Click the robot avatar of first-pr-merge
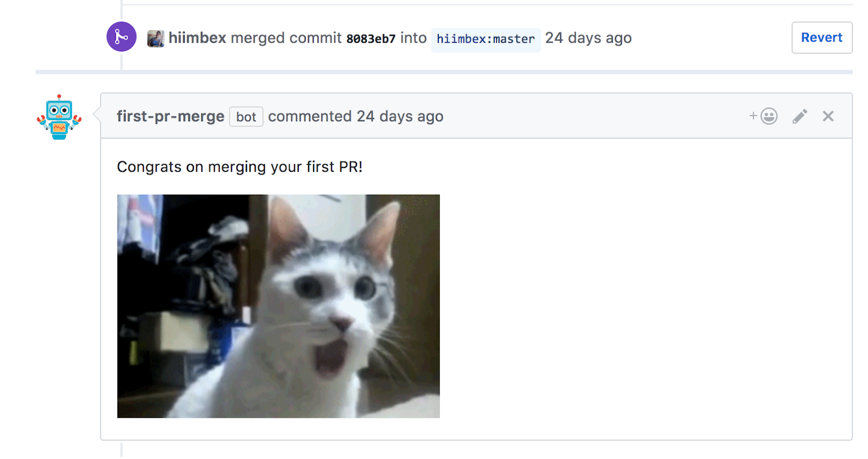The width and height of the screenshot is (868, 459). point(59,117)
